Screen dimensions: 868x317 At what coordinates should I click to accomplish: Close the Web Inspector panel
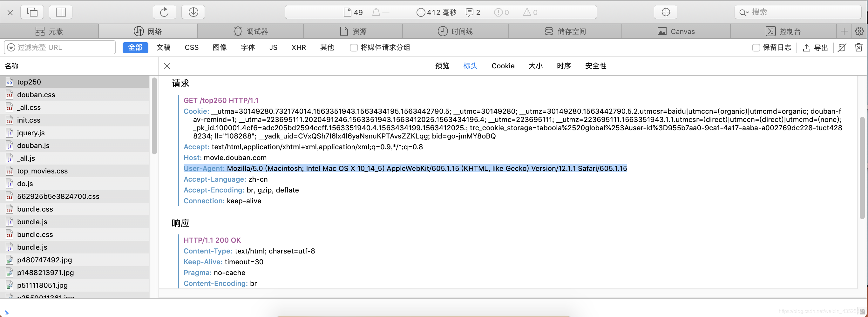10,12
